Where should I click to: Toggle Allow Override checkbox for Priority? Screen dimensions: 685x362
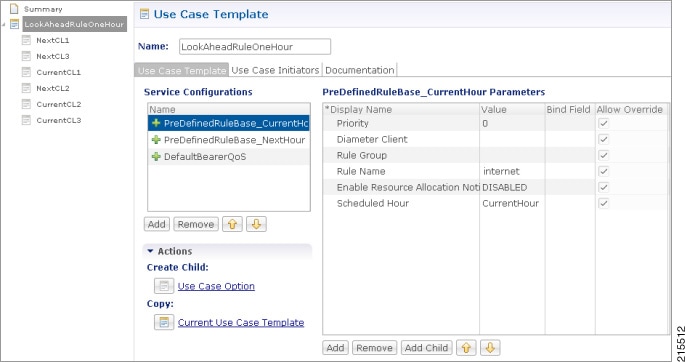pyautogui.click(x=603, y=124)
